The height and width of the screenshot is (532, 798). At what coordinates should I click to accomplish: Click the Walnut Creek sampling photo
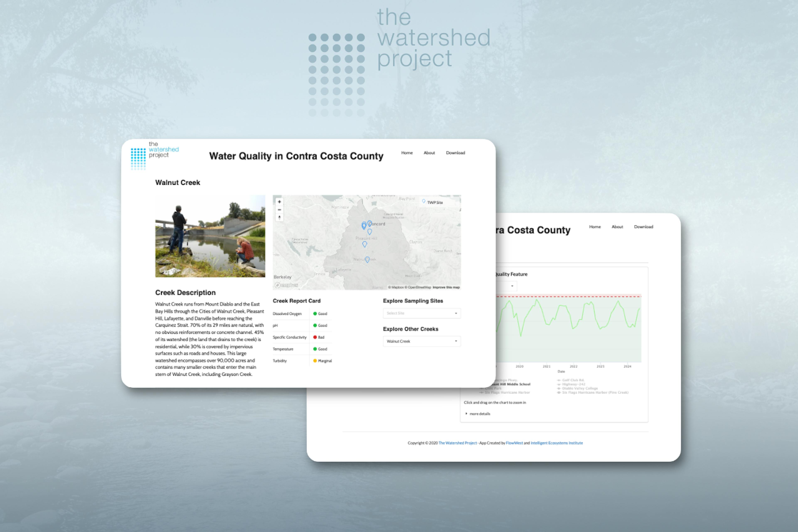click(x=210, y=236)
